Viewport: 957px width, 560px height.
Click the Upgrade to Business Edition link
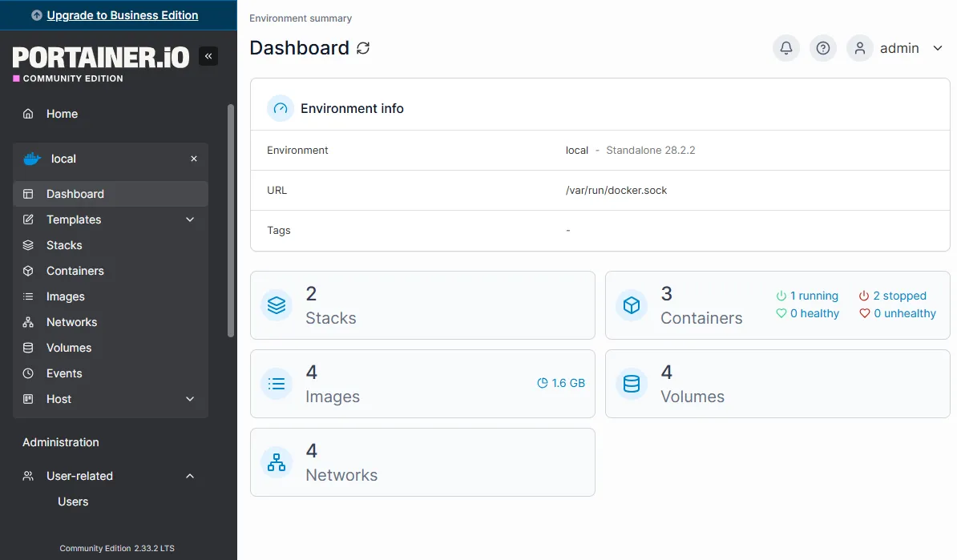122,15
